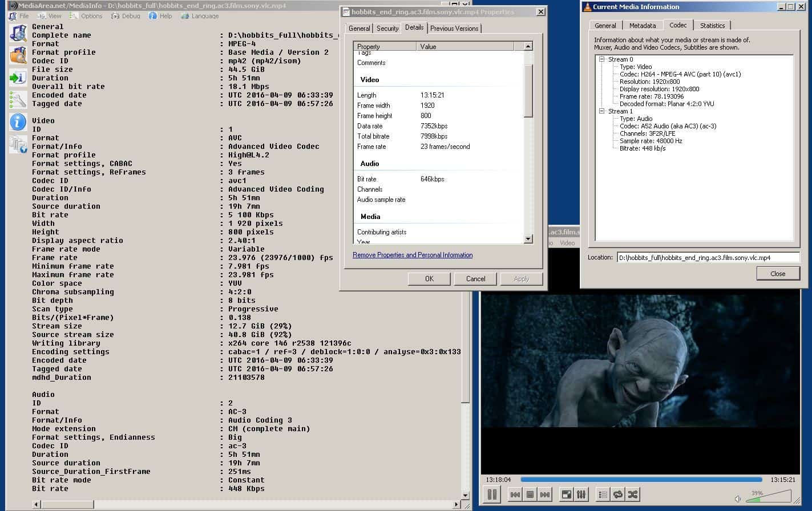The image size is (812, 511).
Task: Click Properties details list scroll-up arrow
Action: (x=528, y=46)
